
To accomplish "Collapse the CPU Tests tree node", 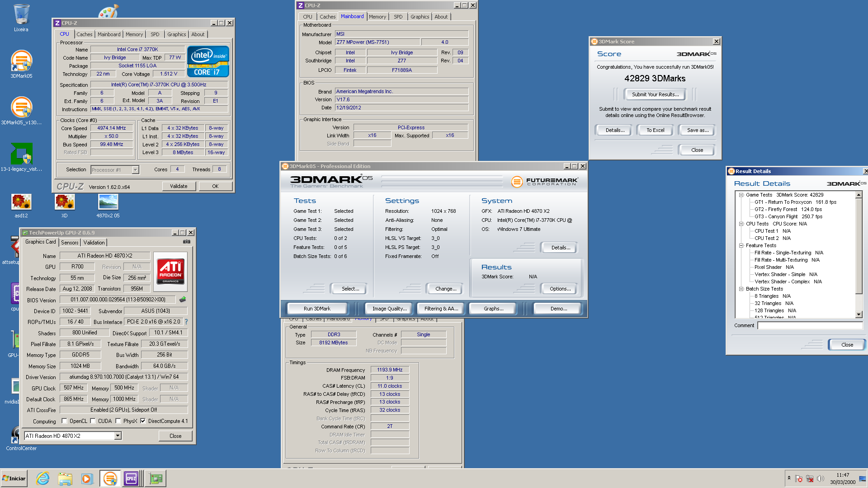I will (741, 224).
